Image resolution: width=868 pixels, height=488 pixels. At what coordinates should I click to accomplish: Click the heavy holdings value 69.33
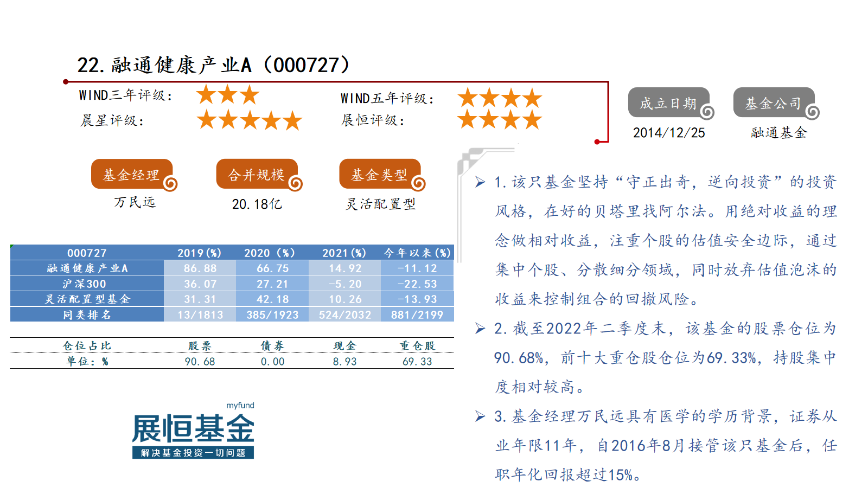(417, 361)
